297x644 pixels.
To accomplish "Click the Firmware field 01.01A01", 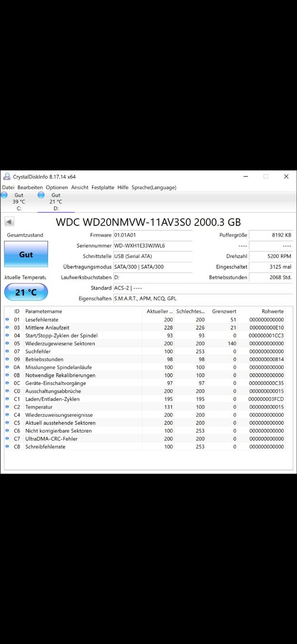I will point(153,235).
